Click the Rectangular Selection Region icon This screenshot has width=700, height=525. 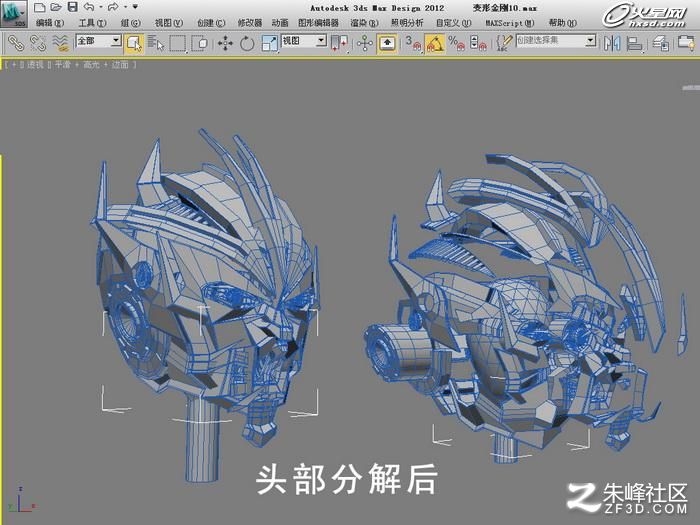click(x=178, y=43)
